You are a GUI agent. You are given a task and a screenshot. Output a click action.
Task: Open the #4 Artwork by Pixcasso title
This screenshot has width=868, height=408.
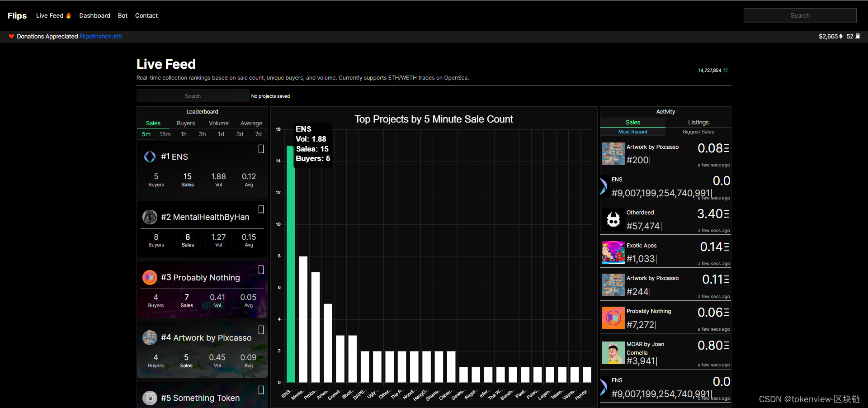click(206, 337)
